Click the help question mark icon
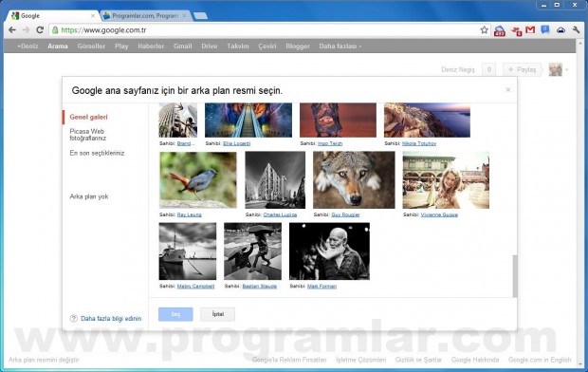The height and width of the screenshot is (372, 588). tap(74, 318)
